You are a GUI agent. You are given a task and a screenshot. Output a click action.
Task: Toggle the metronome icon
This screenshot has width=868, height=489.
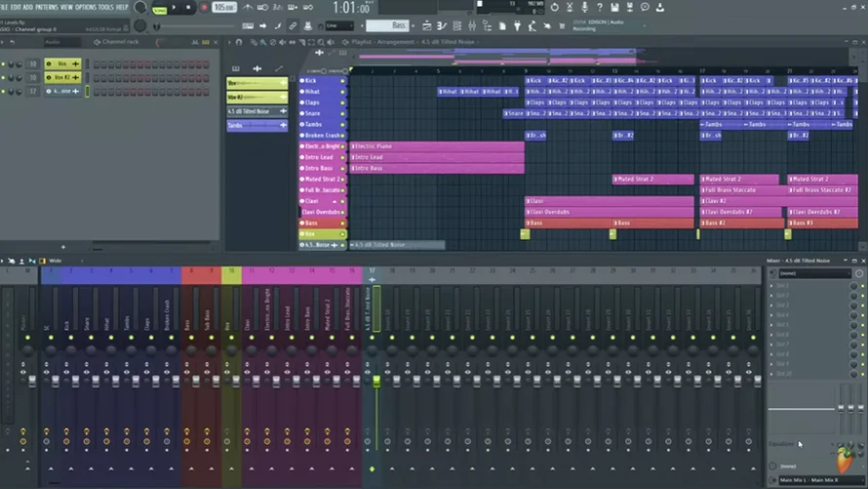pos(248,7)
